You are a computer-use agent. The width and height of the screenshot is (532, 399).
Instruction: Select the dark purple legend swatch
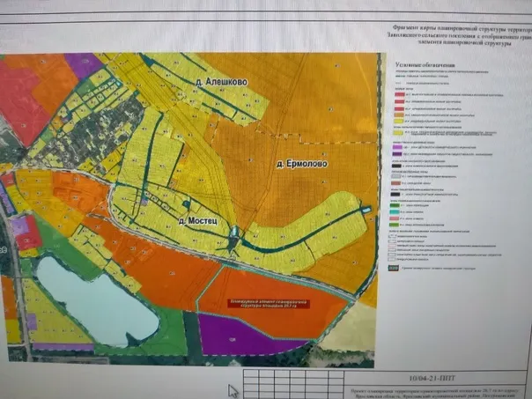click(x=397, y=154)
